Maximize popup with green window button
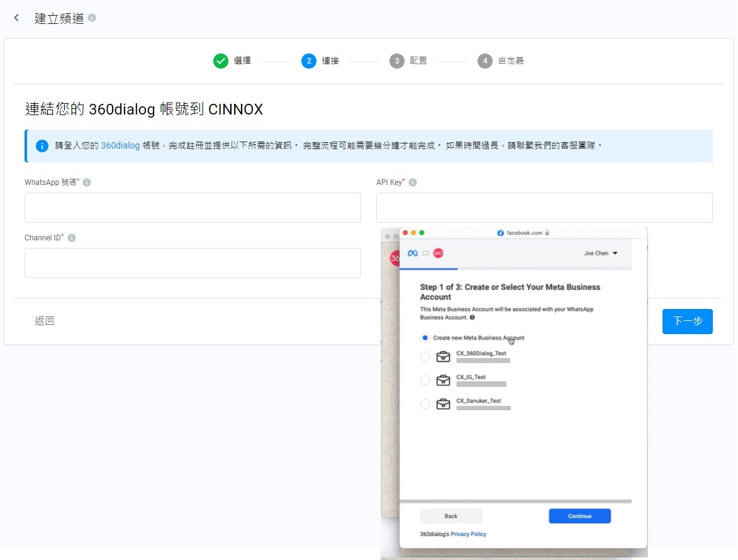Screen dimensions: 738x560 coord(422,233)
